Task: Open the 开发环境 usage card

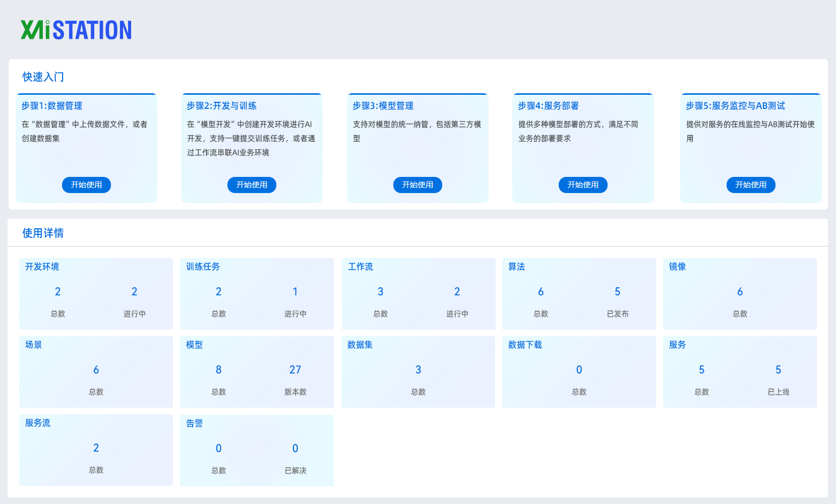Action: 96,294
